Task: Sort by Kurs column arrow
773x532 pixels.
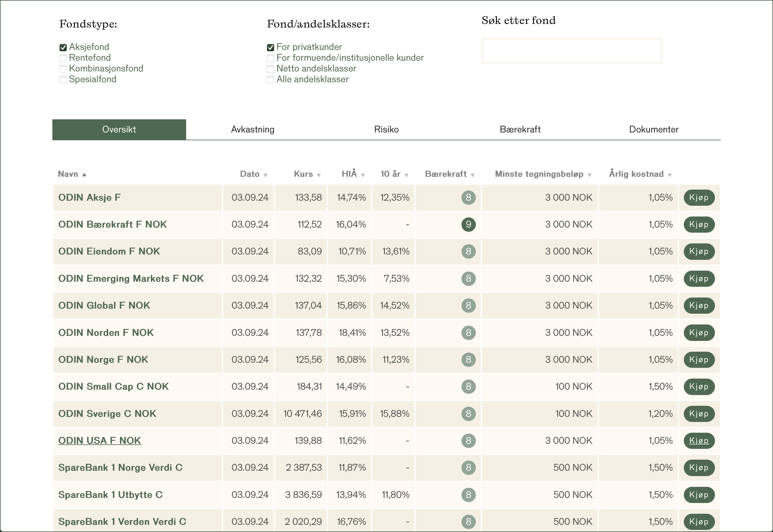Action: coord(319,175)
